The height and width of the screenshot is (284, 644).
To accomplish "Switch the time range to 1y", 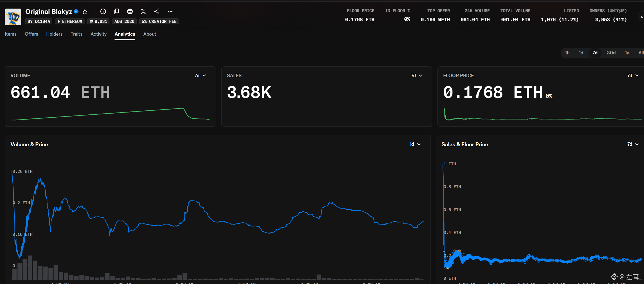I will pos(627,53).
